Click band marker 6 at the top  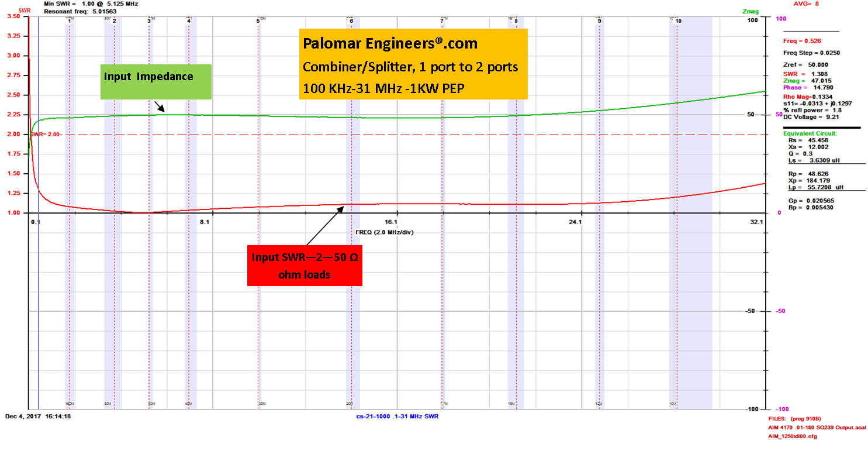(x=351, y=20)
